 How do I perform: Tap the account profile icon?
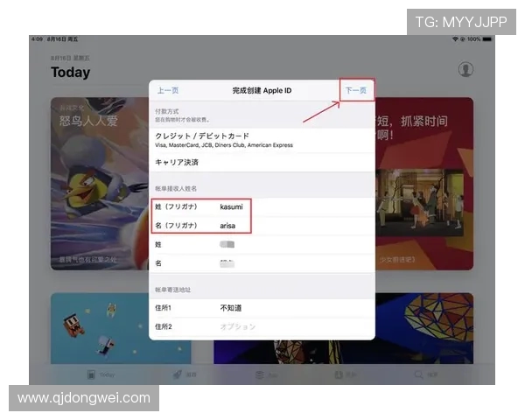click(465, 69)
